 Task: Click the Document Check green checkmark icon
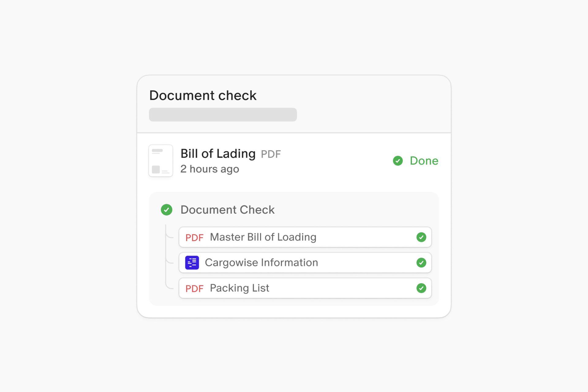click(167, 210)
